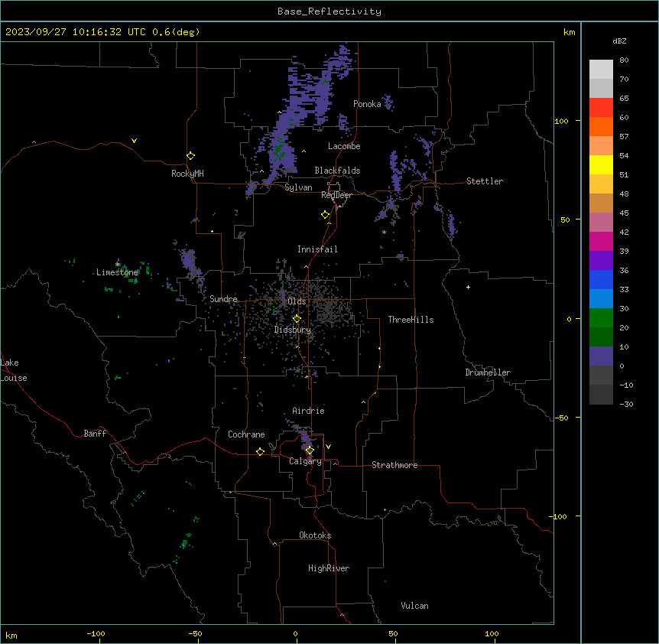Click the -30 value on the dBZ scale
Screen dimensions: 659x644
(626, 404)
